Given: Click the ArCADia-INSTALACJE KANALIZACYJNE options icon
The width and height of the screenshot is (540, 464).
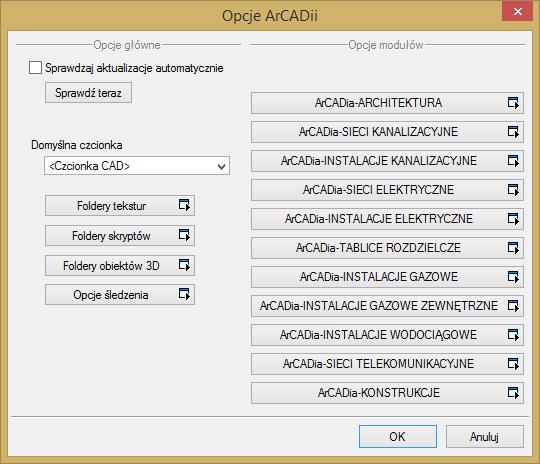Looking at the screenshot, I should point(513,161).
